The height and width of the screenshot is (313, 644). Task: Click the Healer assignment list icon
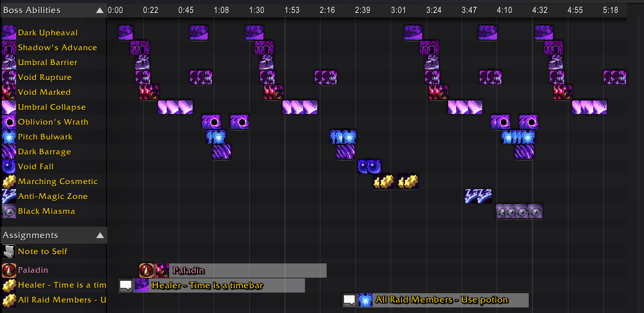(9, 285)
